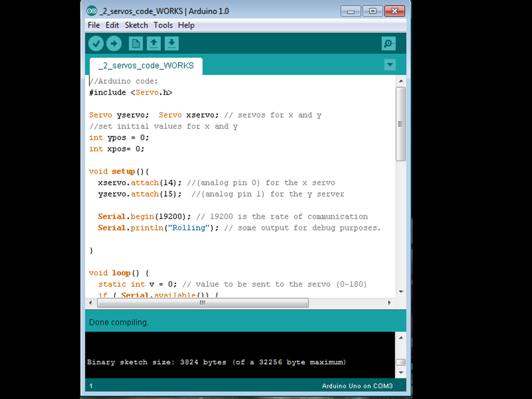Click the '//set initial values for x and y' comment
The height and width of the screenshot is (399, 532).
coord(163,126)
